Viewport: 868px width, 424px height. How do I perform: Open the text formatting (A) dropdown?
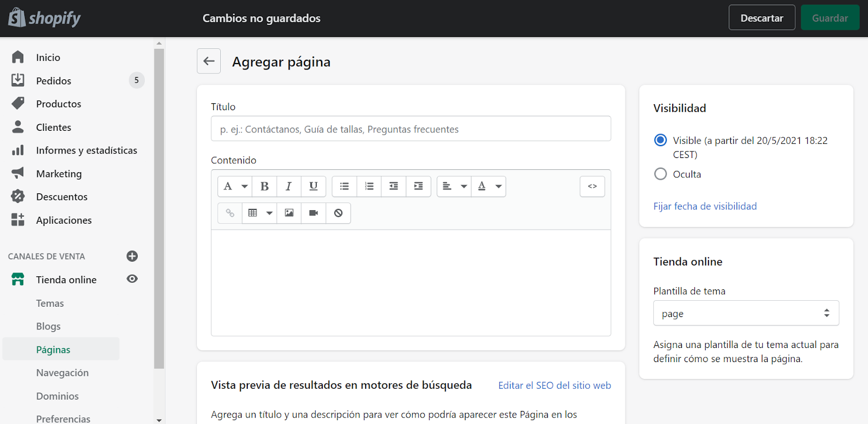click(x=235, y=186)
